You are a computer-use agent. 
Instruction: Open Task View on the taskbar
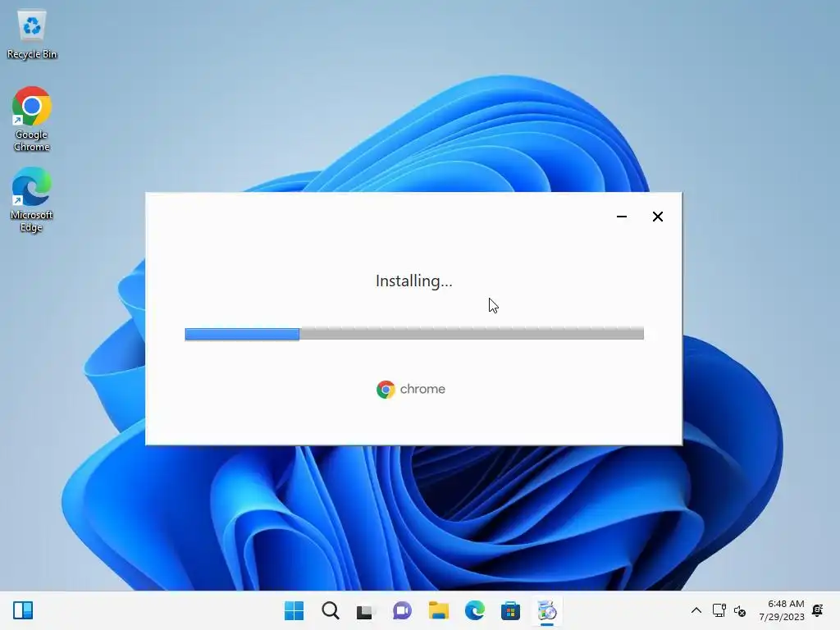click(x=366, y=610)
